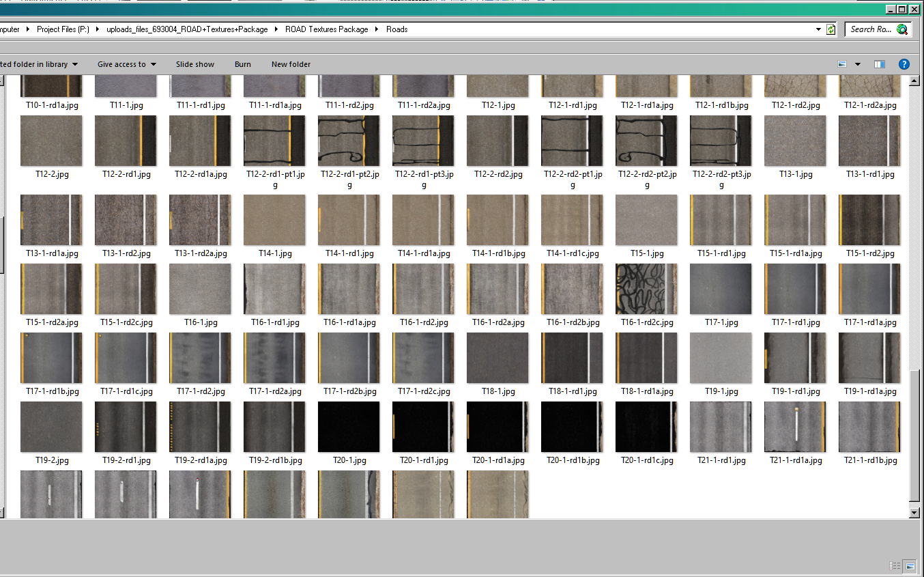The width and height of the screenshot is (924, 577).
Task: Click the Burn button
Action: [x=243, y=64]
